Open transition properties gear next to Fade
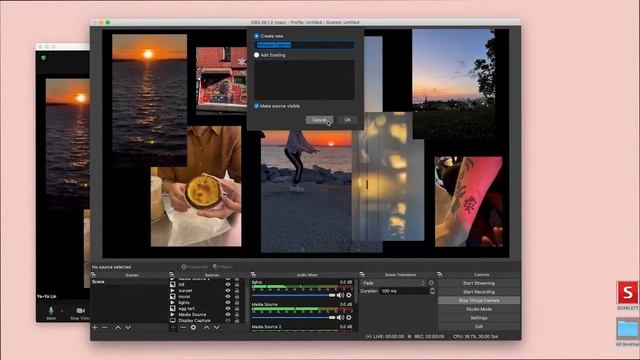 click(431, 282)
